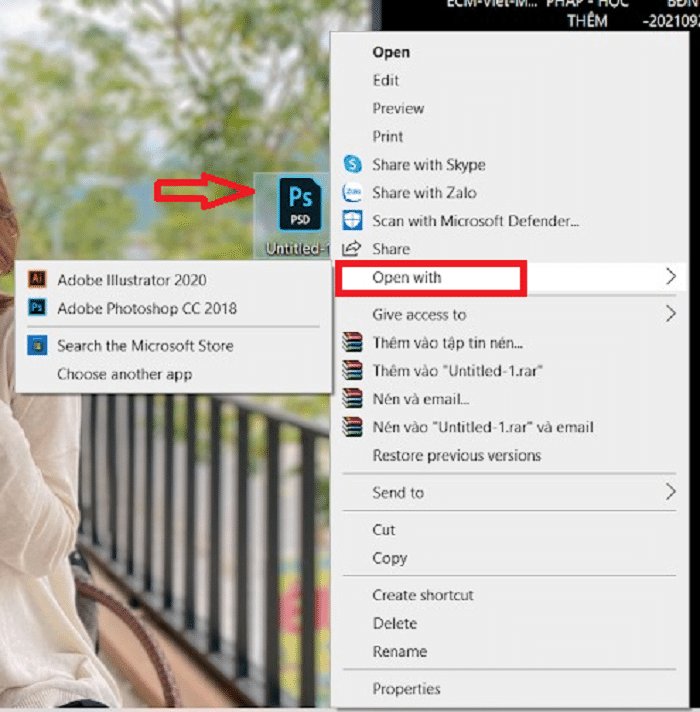
Task: Click the Adobe Photoshop CC 2018 icon
Action: tap(37, 309)
